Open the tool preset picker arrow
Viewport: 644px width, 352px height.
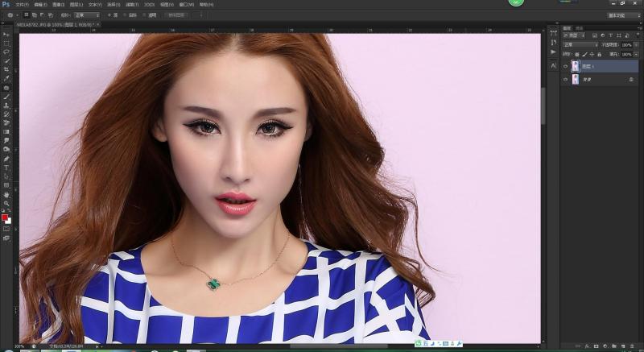point(17,15)
